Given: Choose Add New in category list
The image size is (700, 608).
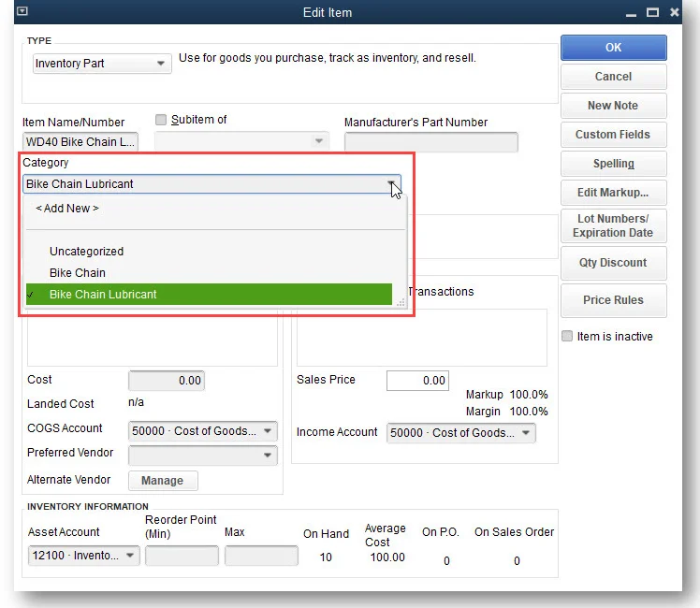Looking at the screenshot, I should tap(67, 209).
